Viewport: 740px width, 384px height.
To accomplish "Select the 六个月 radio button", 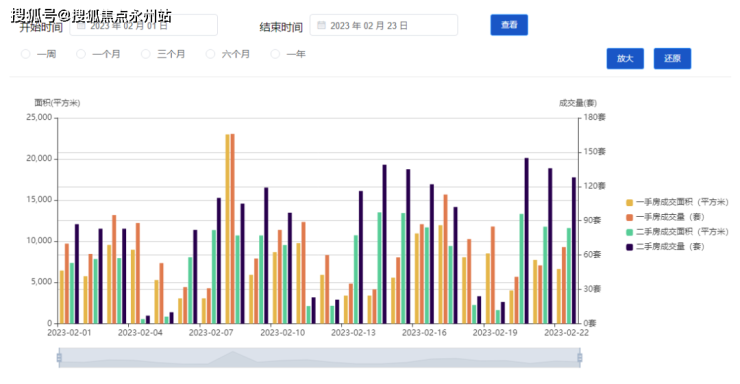I will [x=210, y=54].
